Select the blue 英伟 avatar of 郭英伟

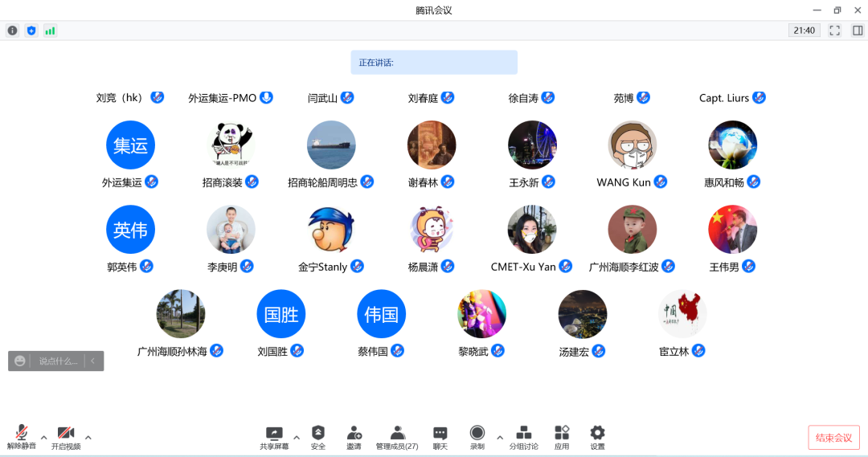coord(131,230)
